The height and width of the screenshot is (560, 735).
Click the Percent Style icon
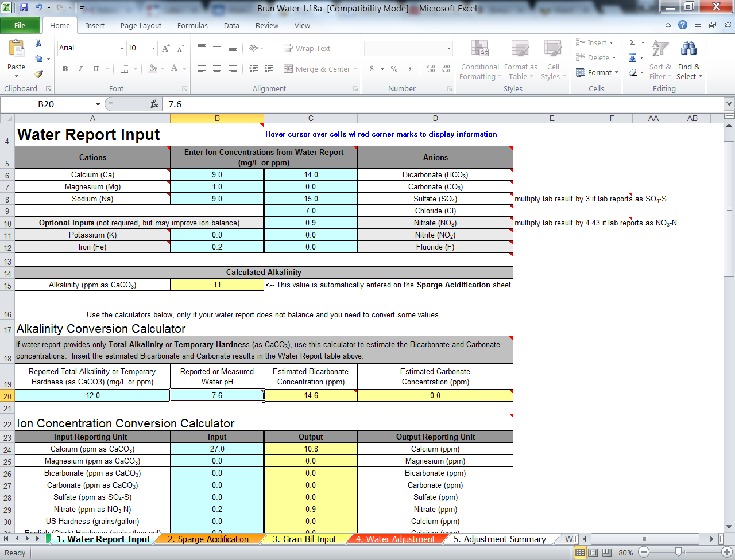pos(394,69)
